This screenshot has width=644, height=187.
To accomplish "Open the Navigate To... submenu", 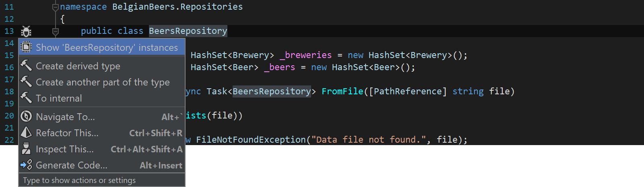I will (x=102, y=116).
